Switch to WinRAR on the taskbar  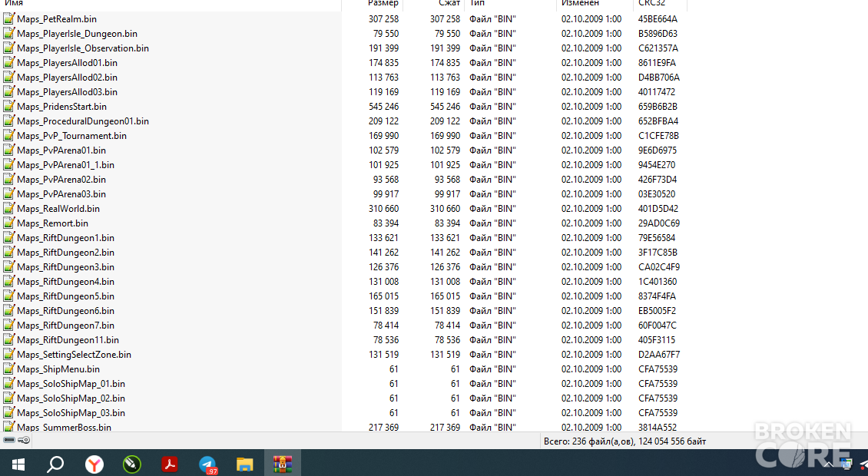click(283, 464)
